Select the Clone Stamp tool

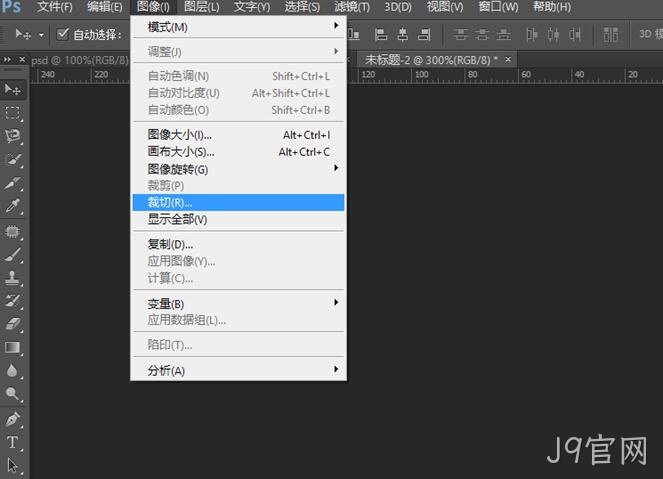[x=12, y=278]
